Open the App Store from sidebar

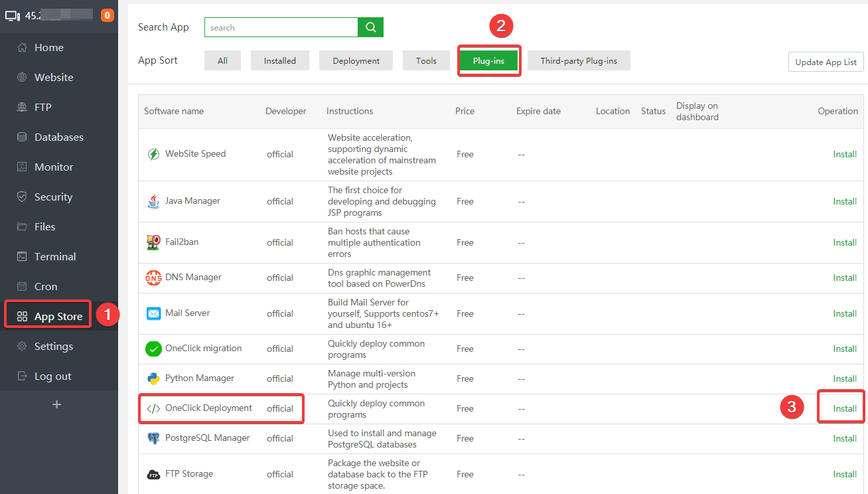tap(58, 317)
